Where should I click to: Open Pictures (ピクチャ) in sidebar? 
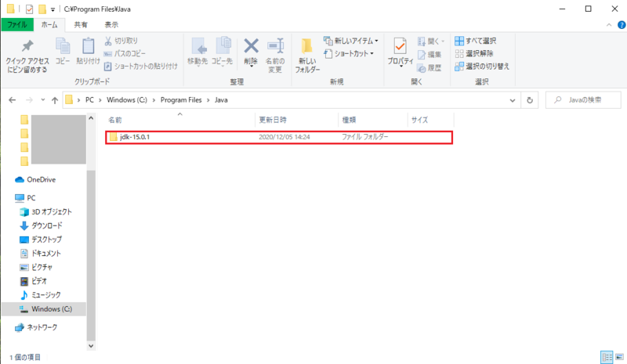click(36, 267)
